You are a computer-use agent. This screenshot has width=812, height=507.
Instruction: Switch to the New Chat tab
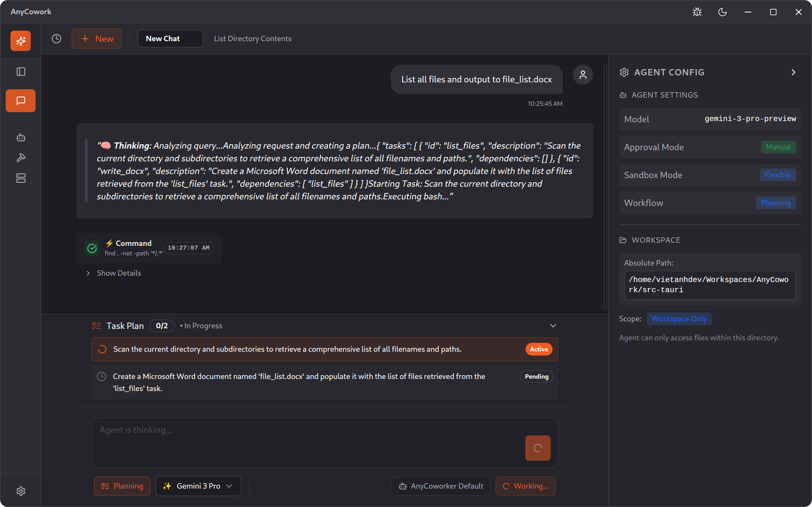click(170, 38)
